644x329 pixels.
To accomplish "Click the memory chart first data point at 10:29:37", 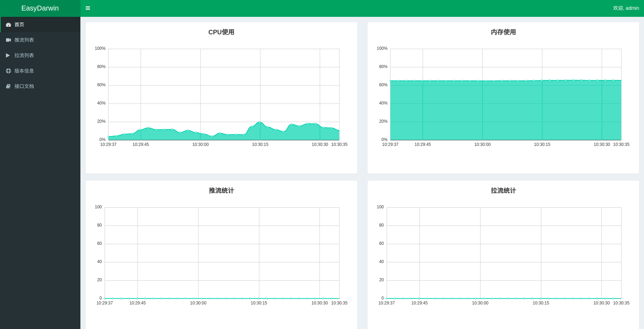I will 390,81.
